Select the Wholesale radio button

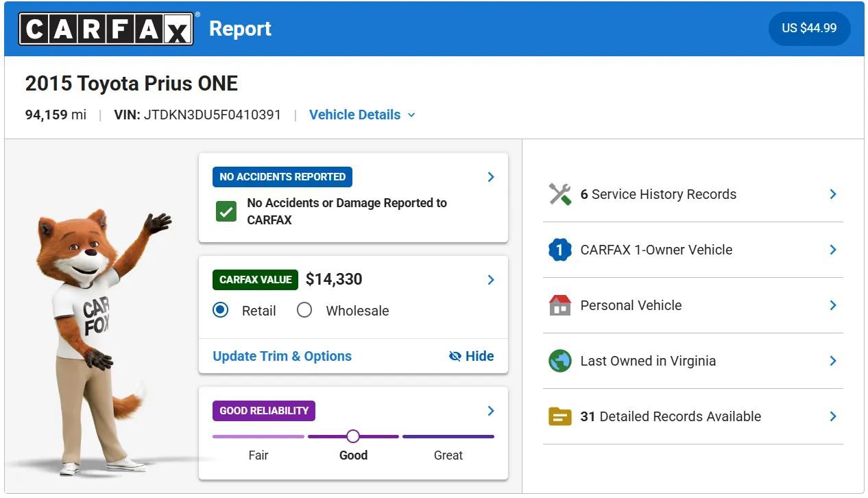pos(304,310)
